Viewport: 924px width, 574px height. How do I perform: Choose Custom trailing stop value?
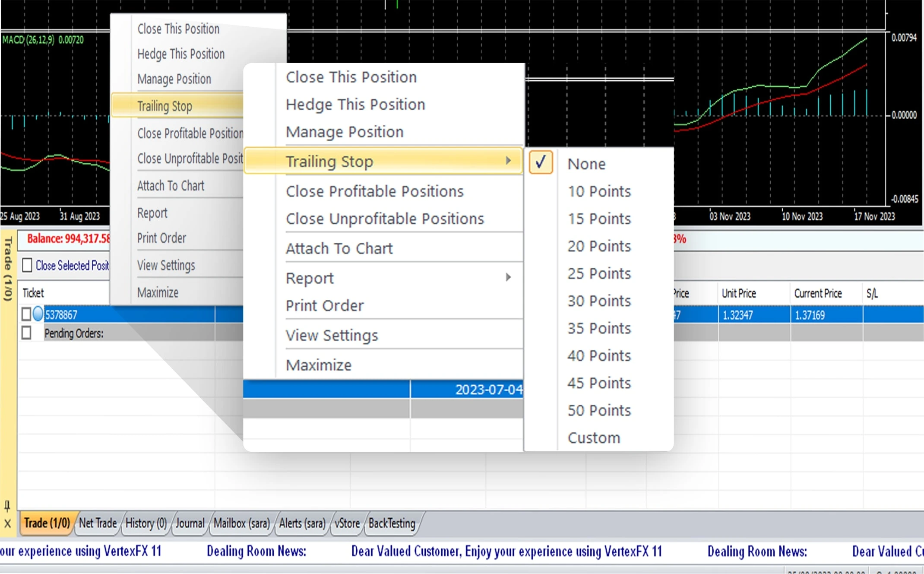pyautogui.click(x=593, y=438)
